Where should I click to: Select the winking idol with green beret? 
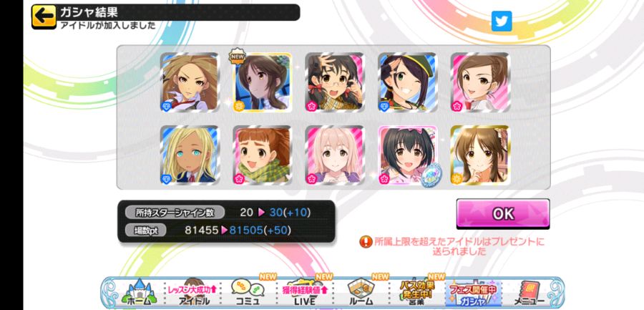click(x=407, y=82)
